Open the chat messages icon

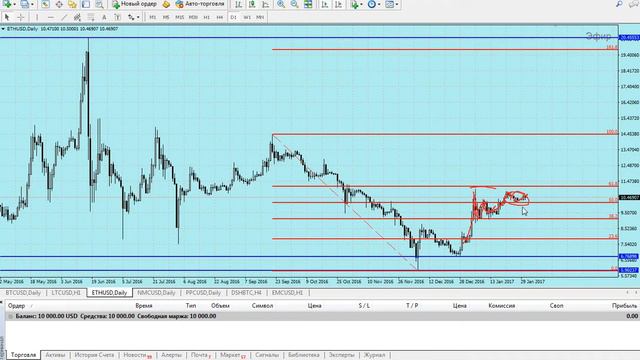pyautogui.click(x=634, y=4)
